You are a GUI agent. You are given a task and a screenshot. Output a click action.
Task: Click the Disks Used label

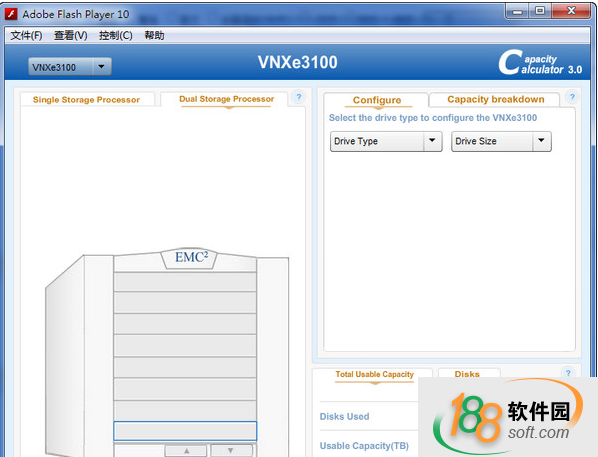click(344, 417)
